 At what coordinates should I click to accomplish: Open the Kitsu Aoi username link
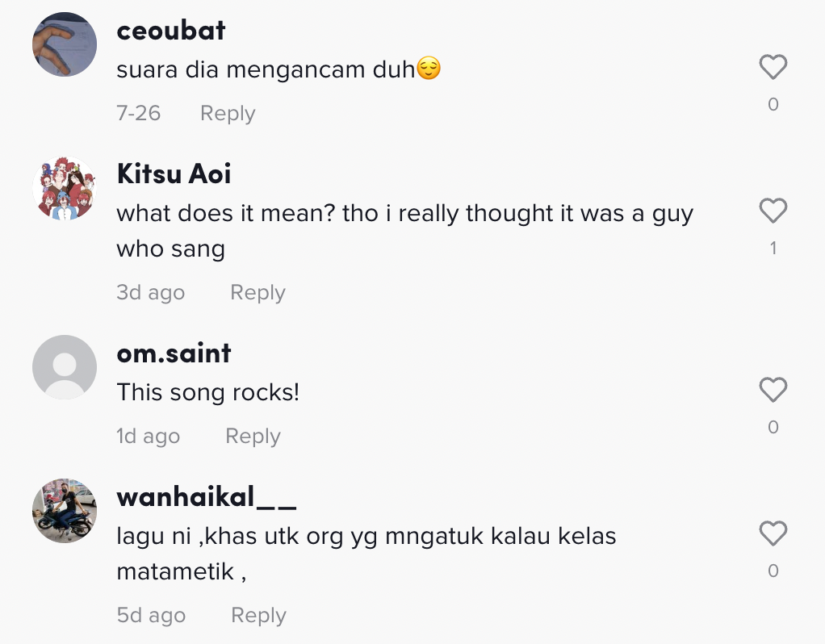point(174,174)
